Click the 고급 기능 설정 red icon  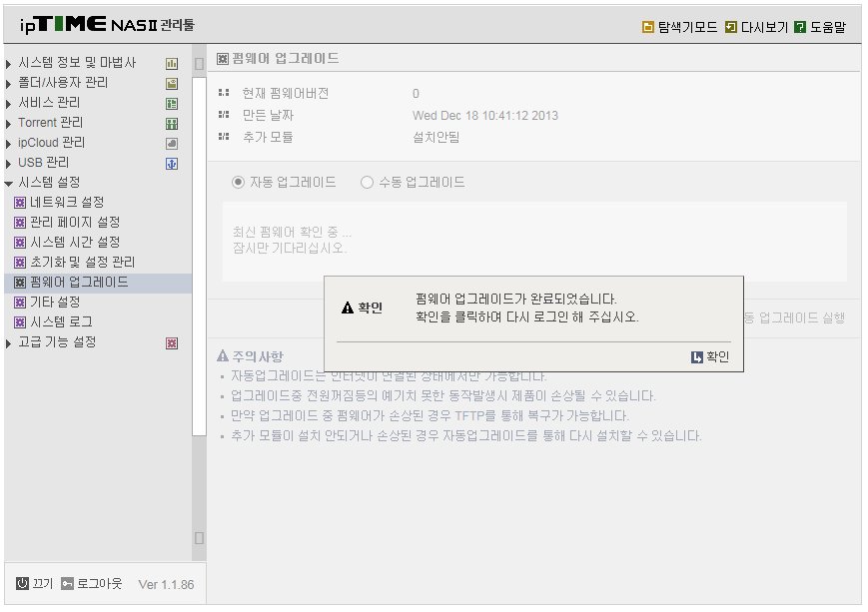click(x=172, y=343)
